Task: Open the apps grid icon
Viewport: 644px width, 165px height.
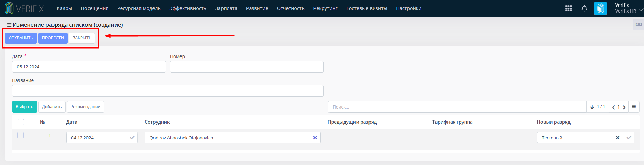Action: (x=568, y=9)
